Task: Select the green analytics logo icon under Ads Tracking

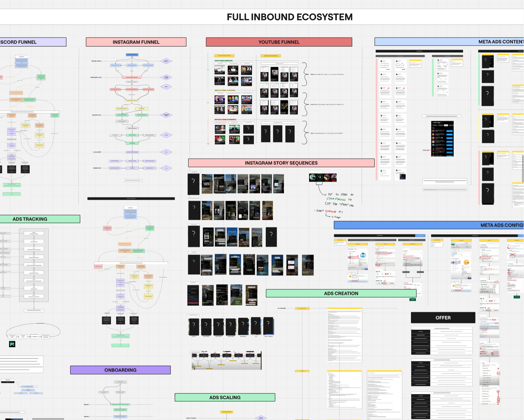Action: pos(12,344)
